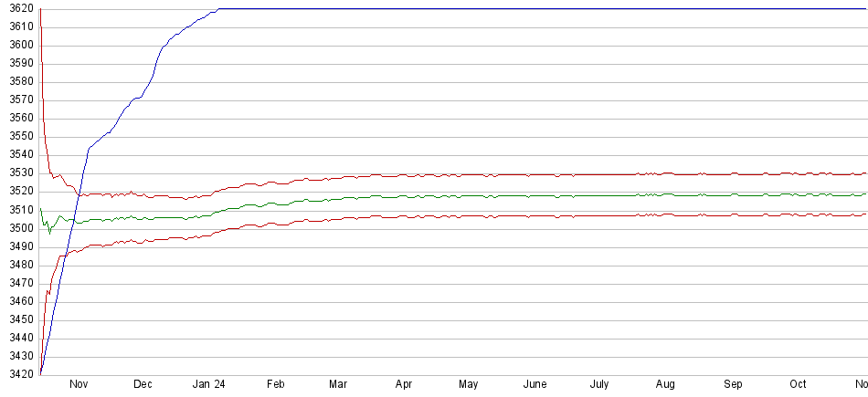Select the Feb label on the timeline

[275, 385]
